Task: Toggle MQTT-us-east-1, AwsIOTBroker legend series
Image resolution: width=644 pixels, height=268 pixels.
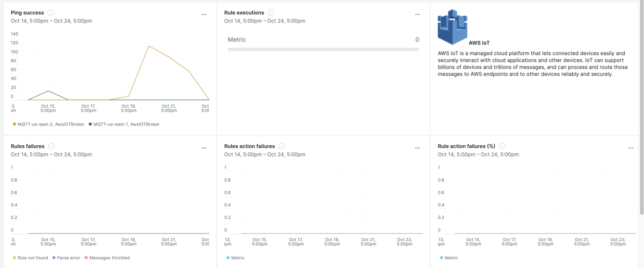Action: point(124,124)
